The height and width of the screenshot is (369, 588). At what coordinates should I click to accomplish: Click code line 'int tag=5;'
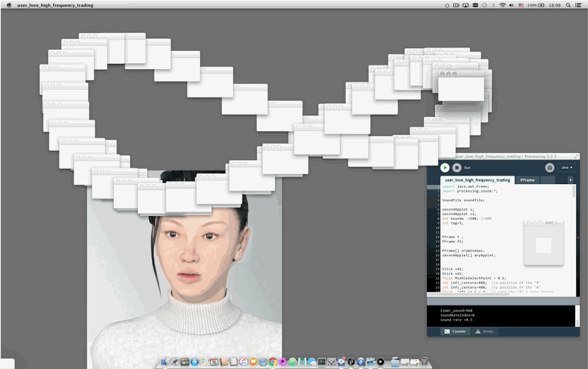453,223
